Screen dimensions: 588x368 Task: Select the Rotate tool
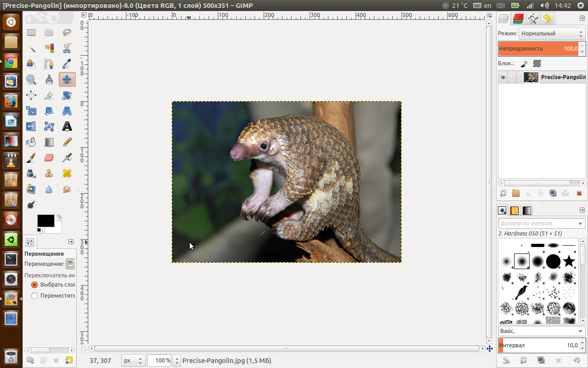tap(67, 95)
